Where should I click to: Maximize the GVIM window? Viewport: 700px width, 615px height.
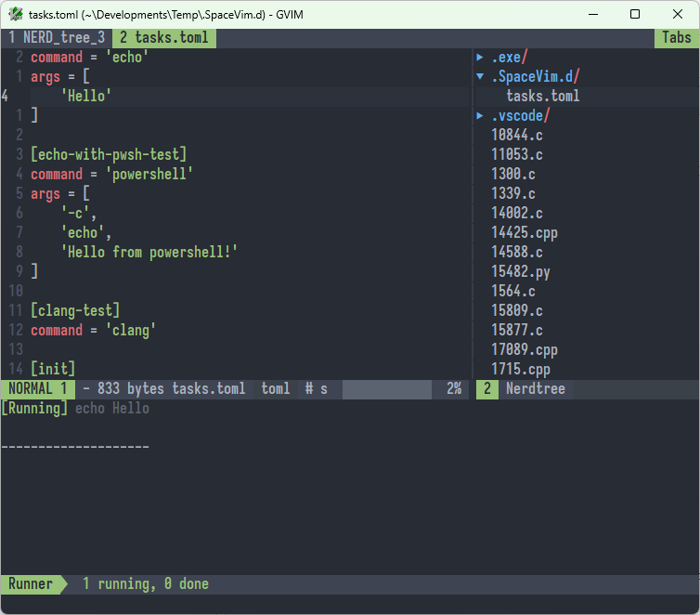point(635,14)
